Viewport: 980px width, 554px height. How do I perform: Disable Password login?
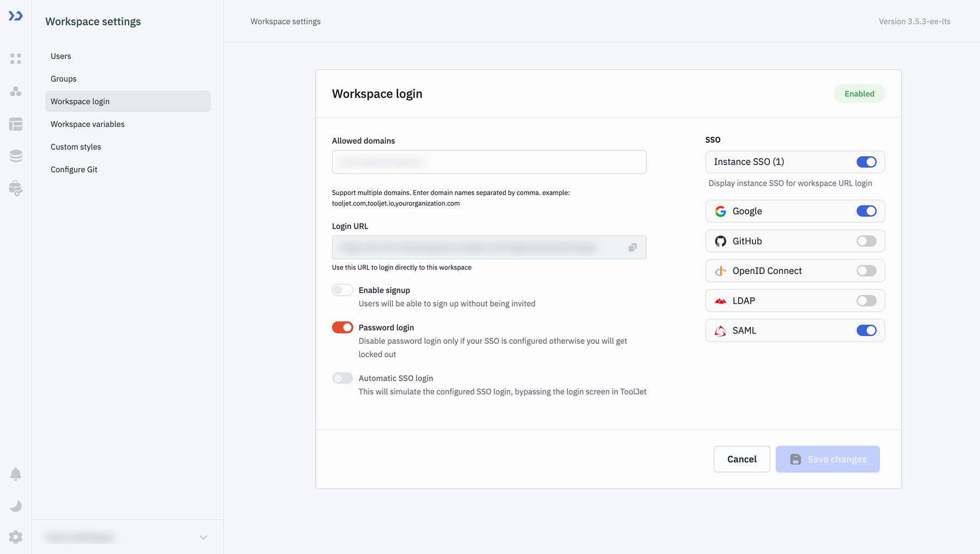342,327
